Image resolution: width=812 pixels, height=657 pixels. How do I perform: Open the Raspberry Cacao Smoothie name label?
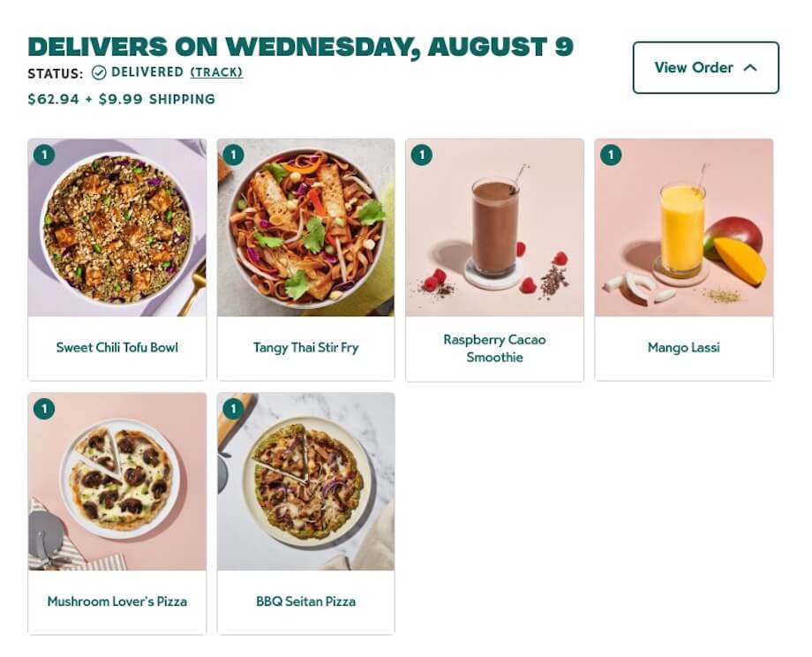(494, 347)
